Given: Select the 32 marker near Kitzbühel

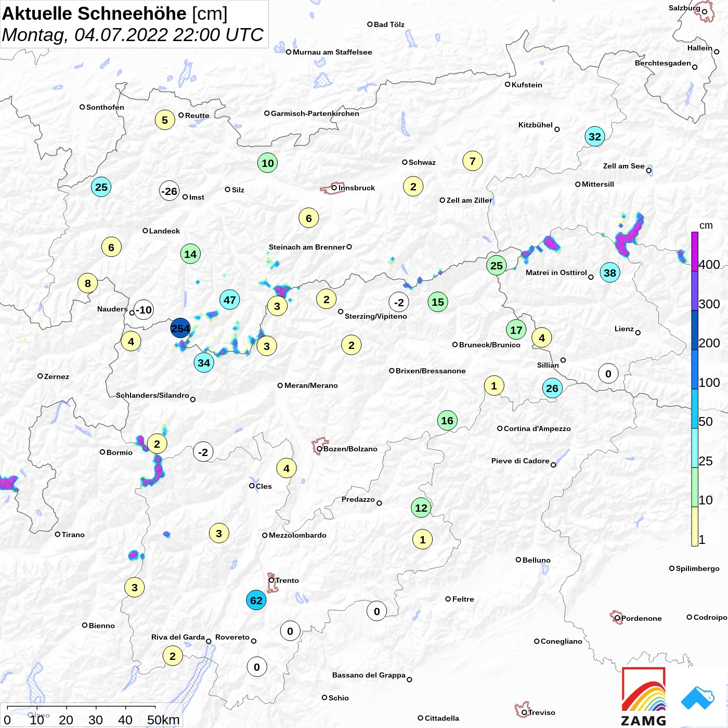Looking at the screenshot, I should pos(595,136).
